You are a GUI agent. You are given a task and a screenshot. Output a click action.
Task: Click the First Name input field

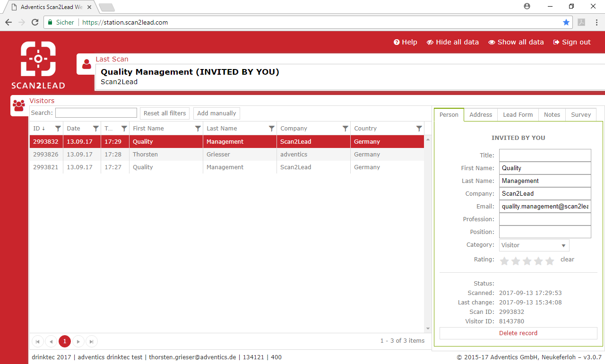[545, 168]
